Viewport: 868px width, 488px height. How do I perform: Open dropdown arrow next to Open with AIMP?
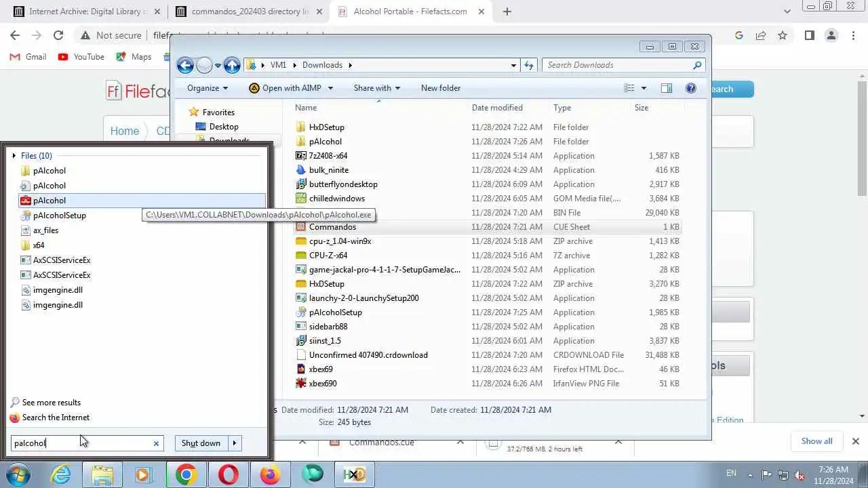330,88
